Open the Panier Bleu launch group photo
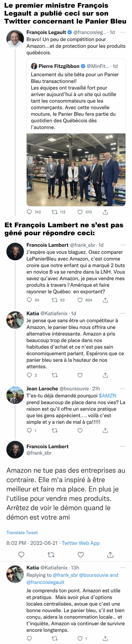The image size is (132, 644). [76, 170]
